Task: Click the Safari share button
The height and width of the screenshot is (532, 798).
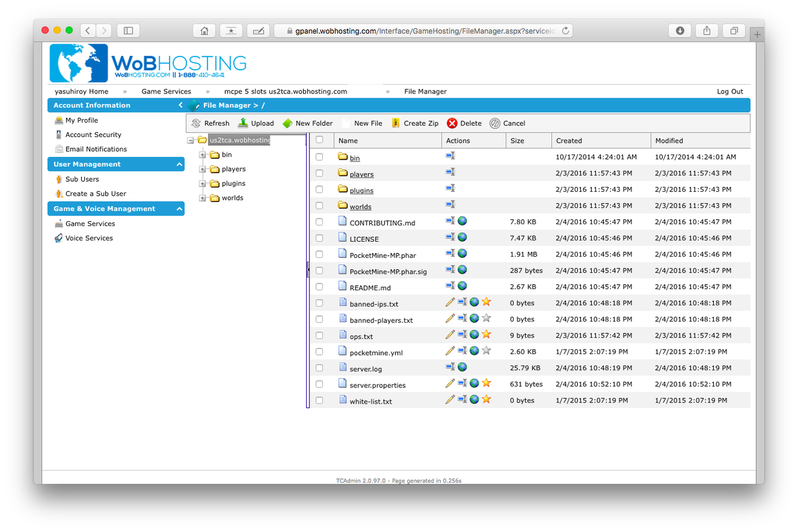Action: pyautogui.click(x=707, y=31)
